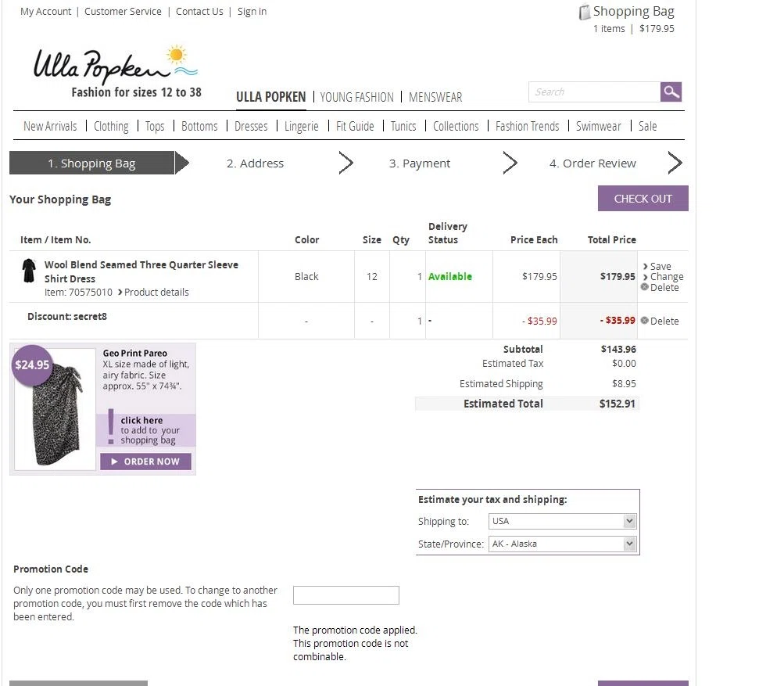Viewport: 784px width, 686px height.
Task: Change the dress item options
Action: click(666, 276)
